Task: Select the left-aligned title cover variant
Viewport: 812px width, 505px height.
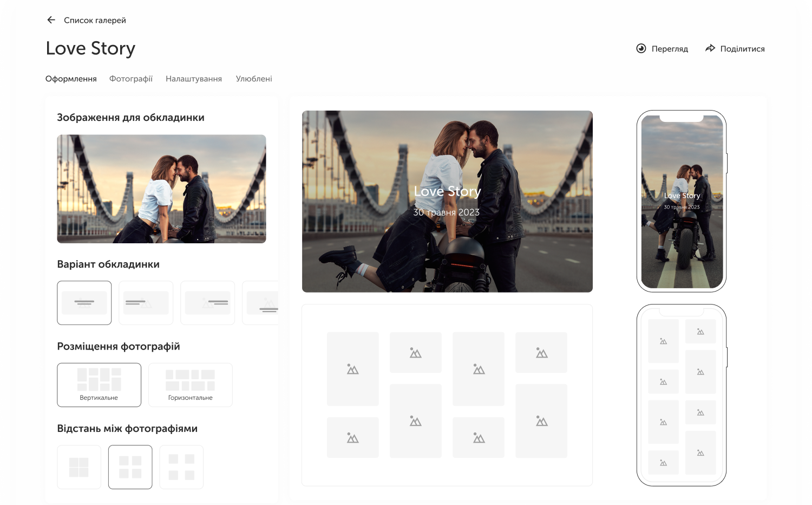Action: pos(146,303)
